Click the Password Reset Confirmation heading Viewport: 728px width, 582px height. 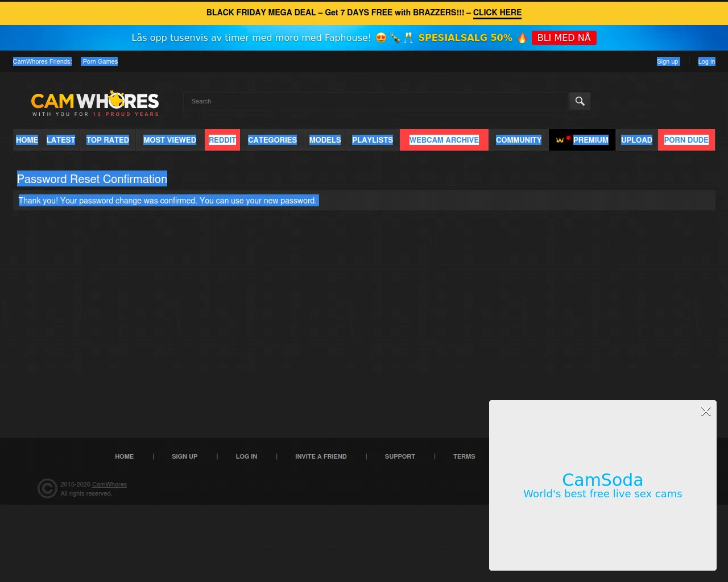click(92, 179)
